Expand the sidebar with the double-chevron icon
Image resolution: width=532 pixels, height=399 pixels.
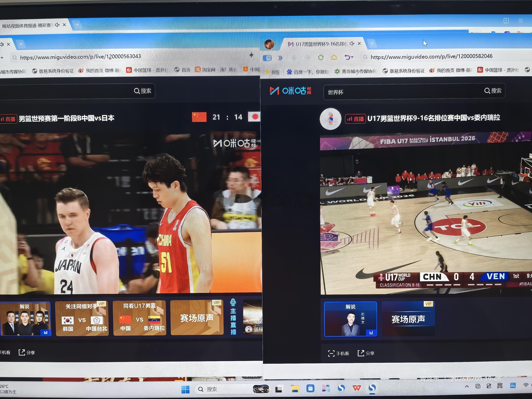[280, 58]
